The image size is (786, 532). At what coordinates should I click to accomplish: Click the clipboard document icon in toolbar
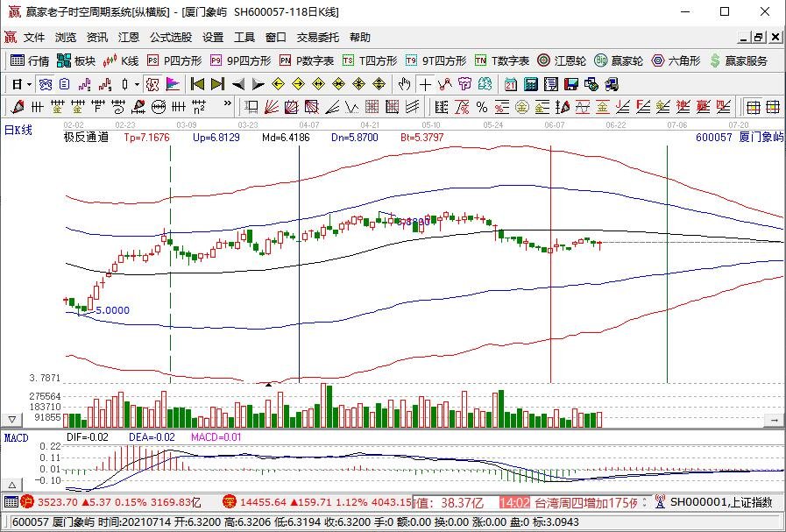coord(64,84)
